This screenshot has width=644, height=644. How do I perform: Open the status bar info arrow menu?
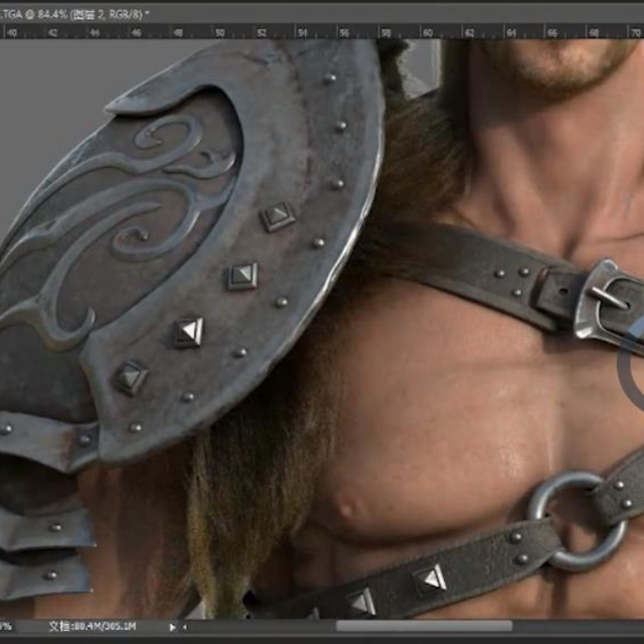click(x=173, y=627)
